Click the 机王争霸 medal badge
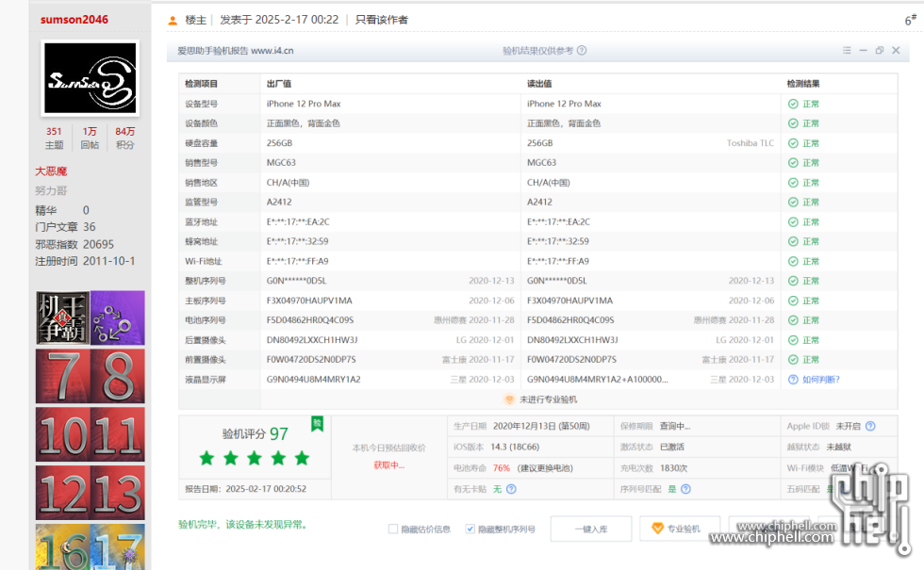This screenshot has width=924, height=570. click(x=63, y=318)
